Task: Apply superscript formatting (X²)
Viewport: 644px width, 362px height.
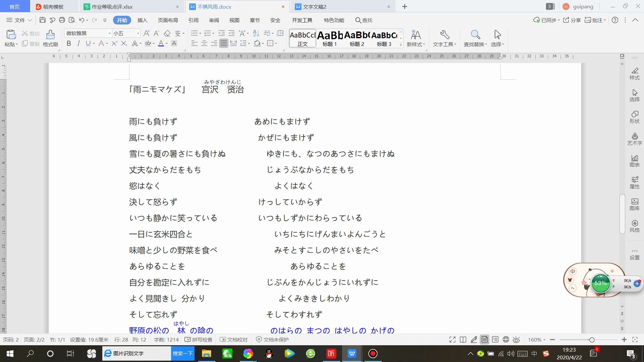Action: [114, 43]
